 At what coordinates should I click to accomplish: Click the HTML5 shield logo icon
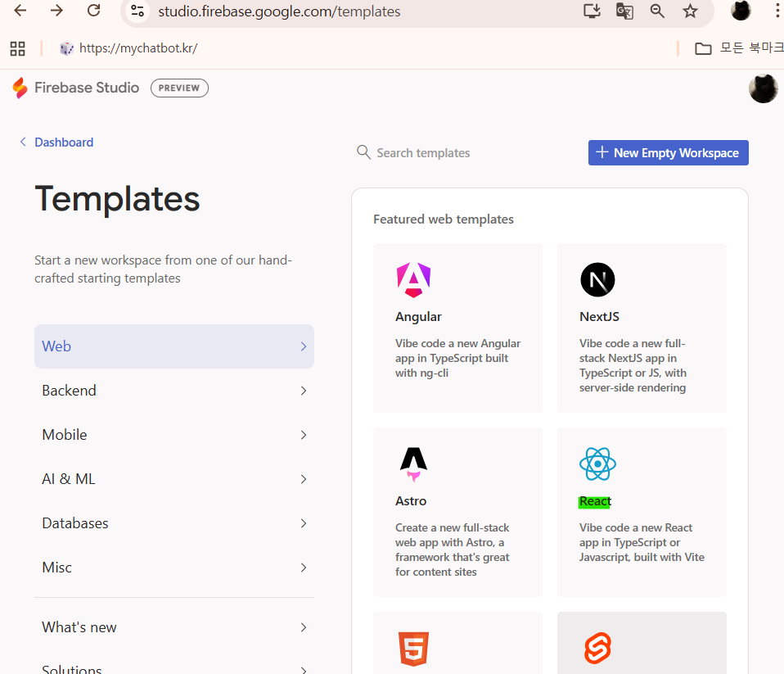tap(413, 649)
